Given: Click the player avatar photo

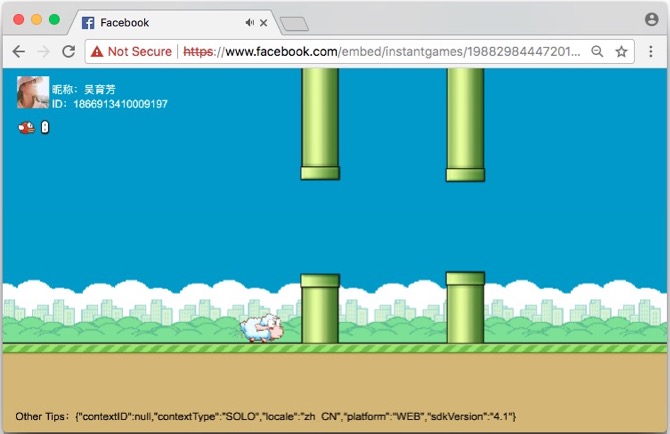Looking at the screenshot, I should click(33, 92).
